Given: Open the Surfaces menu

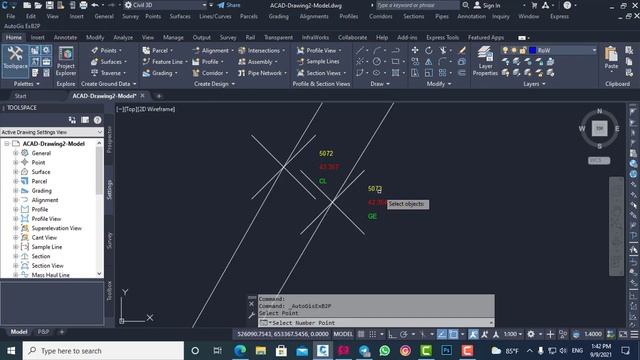Looking at the screenshot, I should [180, 16].
